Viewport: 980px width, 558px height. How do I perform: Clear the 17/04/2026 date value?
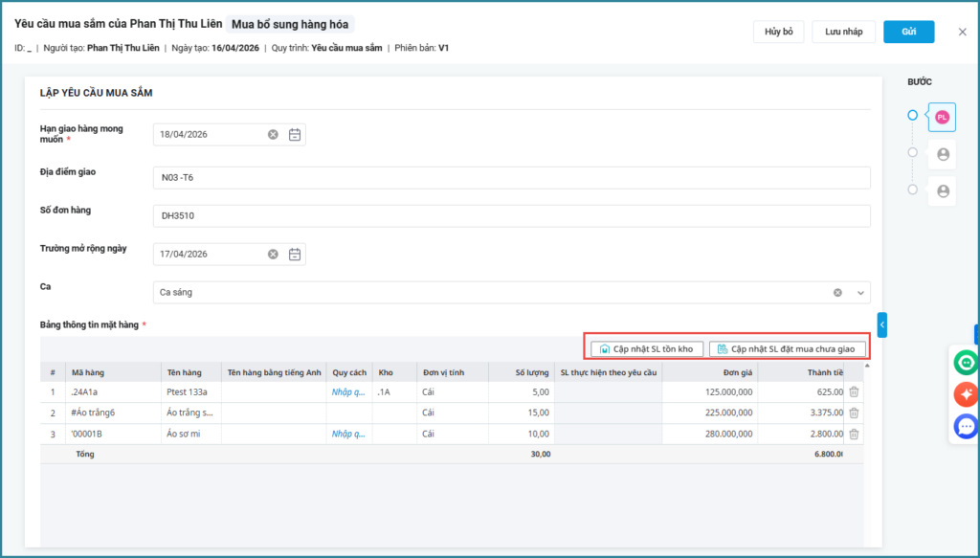pyautogui.click(x=273, y=255)
